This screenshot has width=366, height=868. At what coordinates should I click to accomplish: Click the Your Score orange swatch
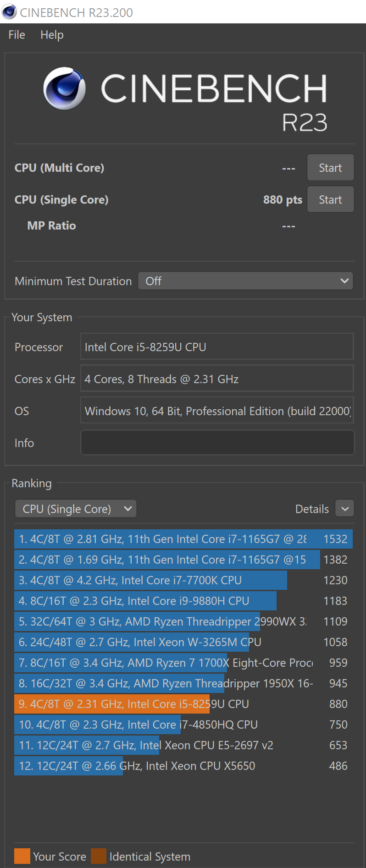22,856
